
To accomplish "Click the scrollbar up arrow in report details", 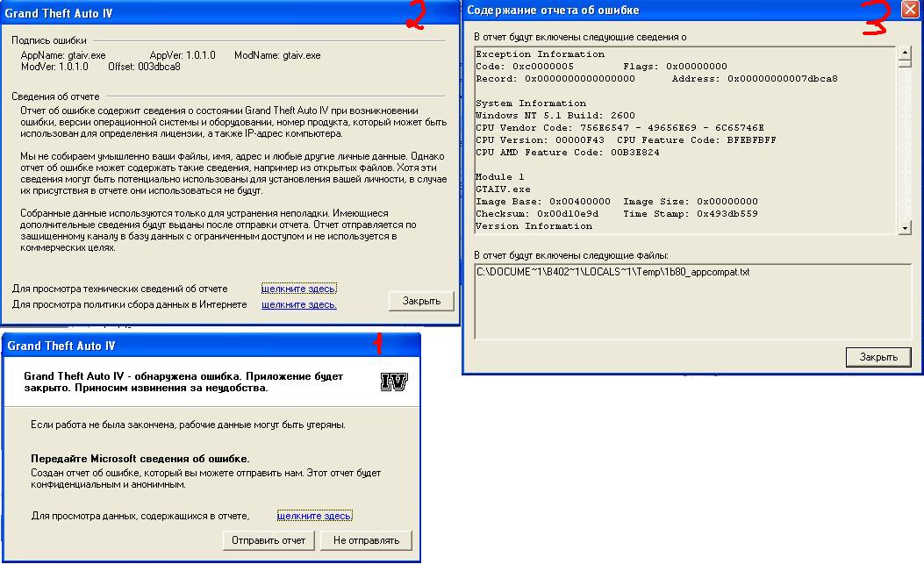I will click(906, 53).
